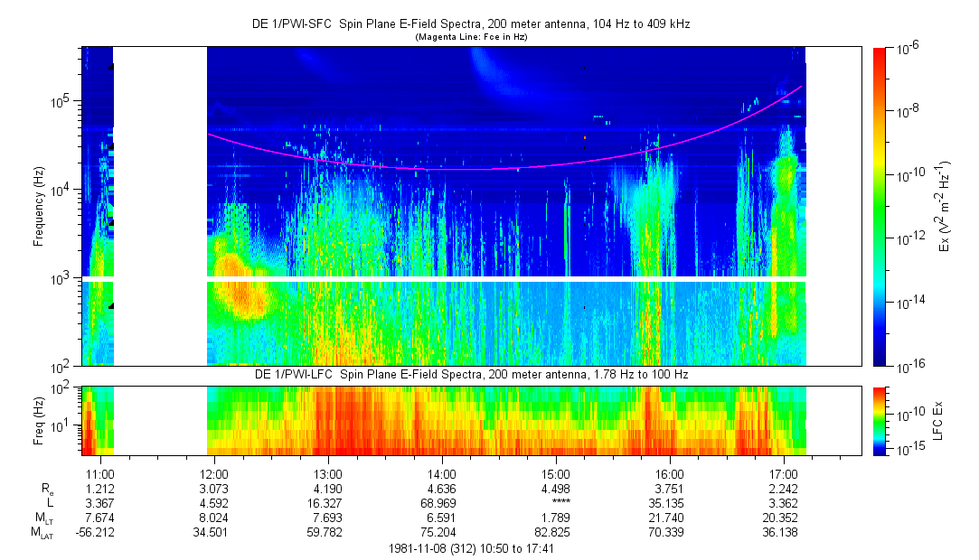
Task: Click the lower LFC Ex color bar
Action: pyautogui.click(x=880, y=420)
